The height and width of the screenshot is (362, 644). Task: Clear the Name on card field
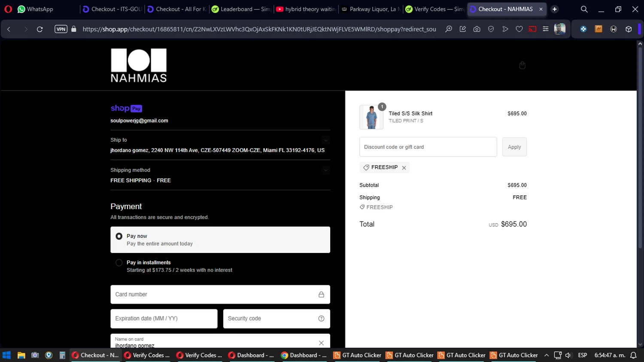coord(321,343)
